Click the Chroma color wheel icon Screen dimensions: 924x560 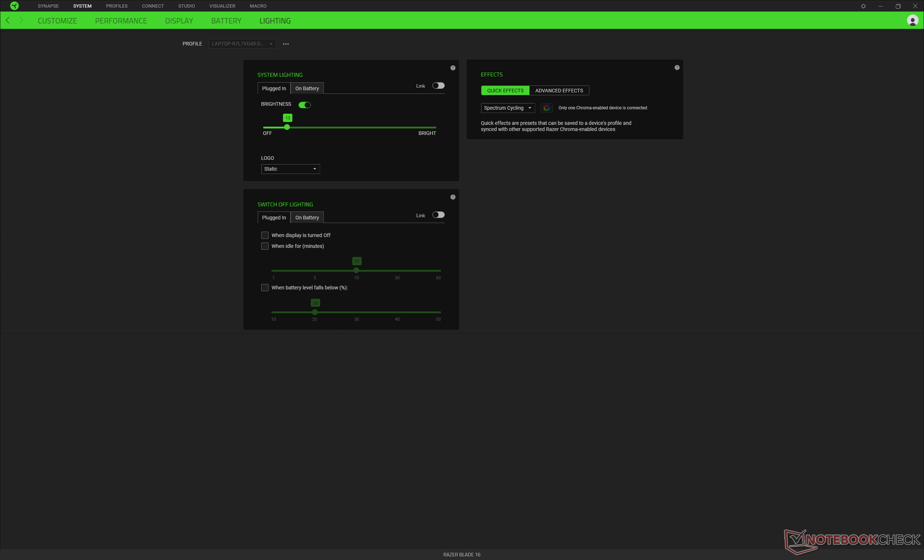tap(546, 108)
